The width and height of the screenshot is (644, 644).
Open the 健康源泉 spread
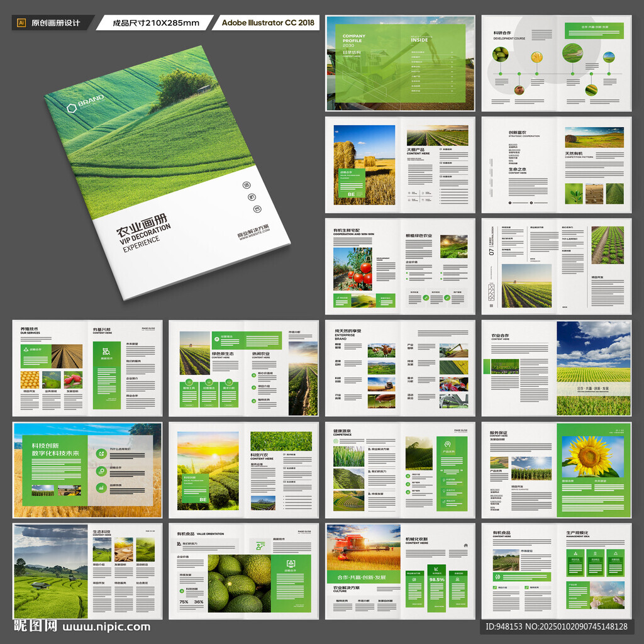pyautogui.click(x=400, y=470)
